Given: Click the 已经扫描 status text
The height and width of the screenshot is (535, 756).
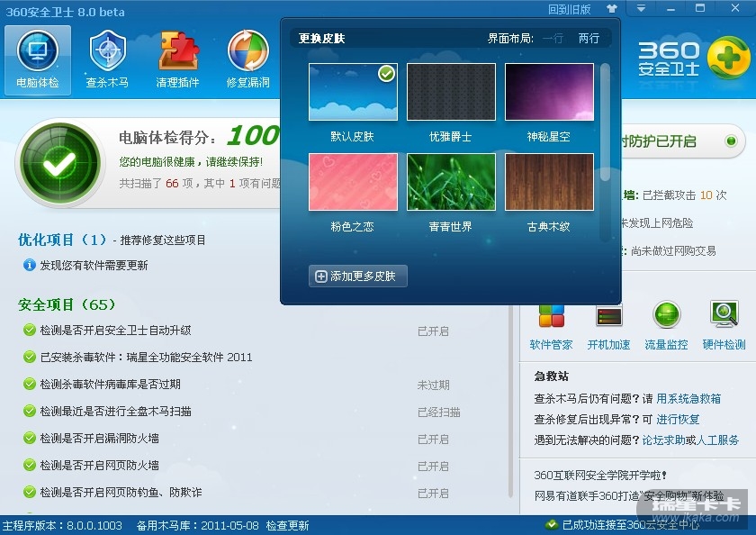Looking at the screenshot, I should [439, 412].
